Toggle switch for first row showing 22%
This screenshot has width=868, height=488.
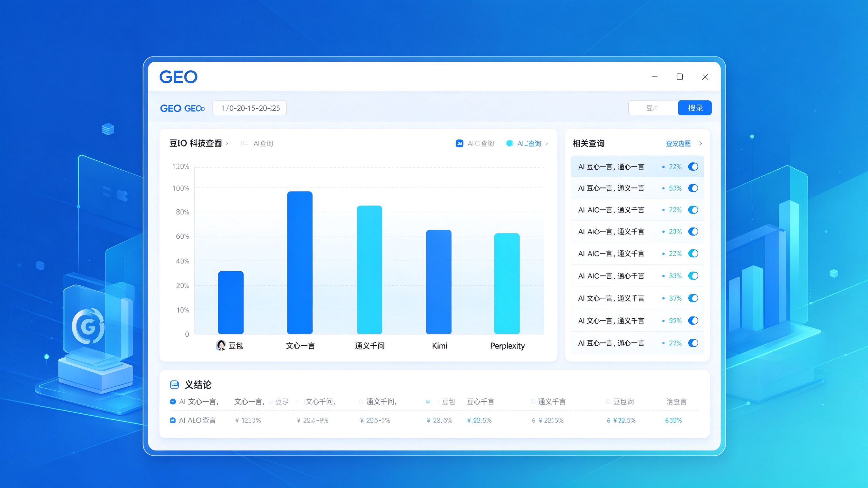point(693,167)
